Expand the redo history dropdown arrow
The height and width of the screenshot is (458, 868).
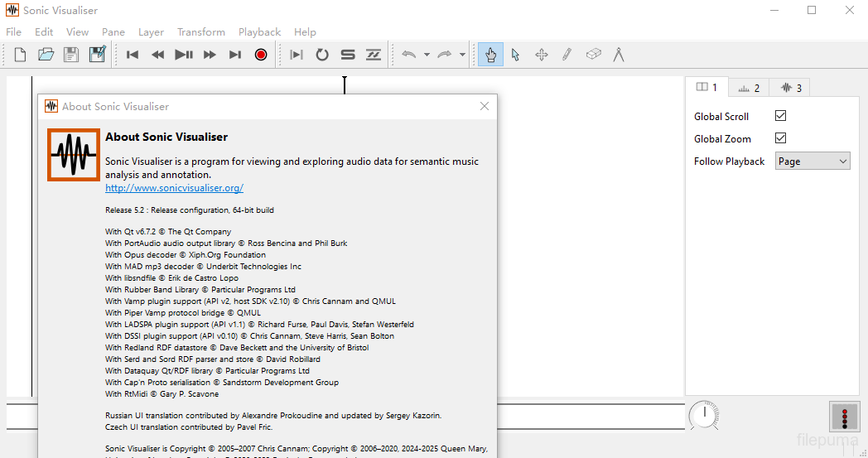462,55
